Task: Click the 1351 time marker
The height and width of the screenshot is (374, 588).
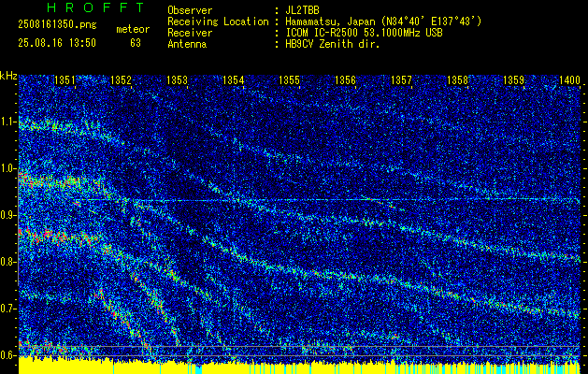Action: point(65,79)
